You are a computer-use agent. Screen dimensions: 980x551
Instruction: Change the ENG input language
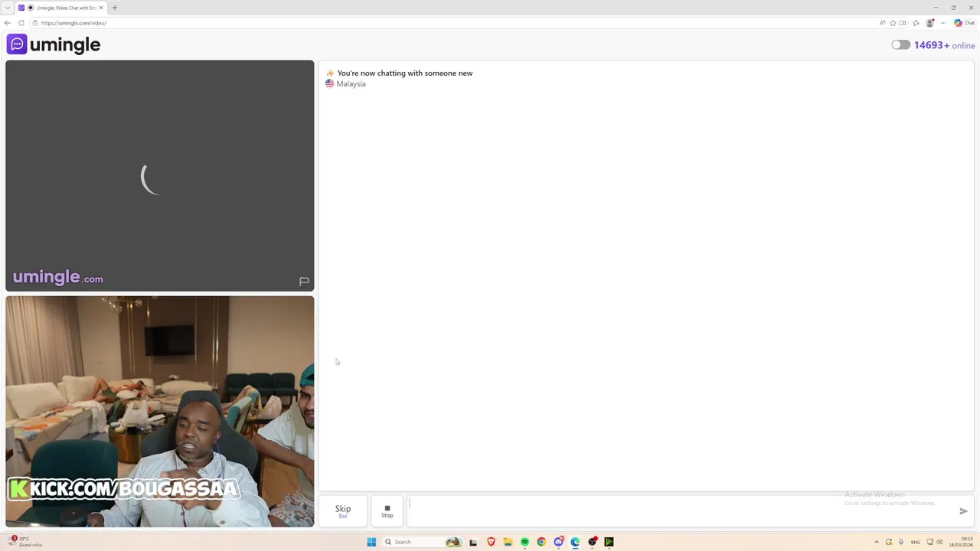(915, 542)
